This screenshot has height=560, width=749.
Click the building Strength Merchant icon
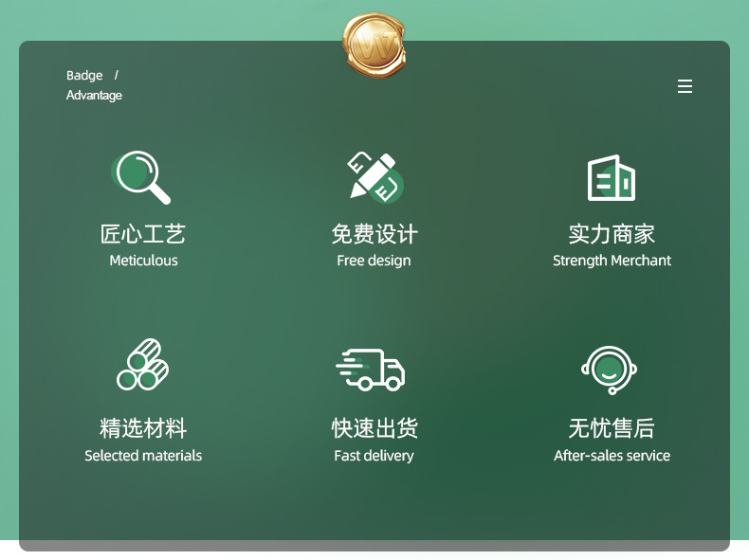611,177
